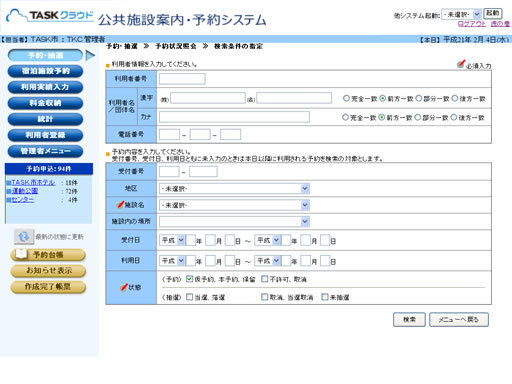Select 後方一致 for the 漢字 name row
Viewport: 512px width, 384px height.
click(x=455, y=98)
